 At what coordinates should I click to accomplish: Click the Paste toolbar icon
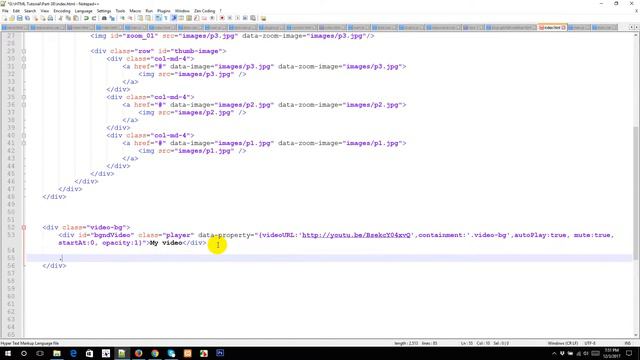tap(76, 18)
